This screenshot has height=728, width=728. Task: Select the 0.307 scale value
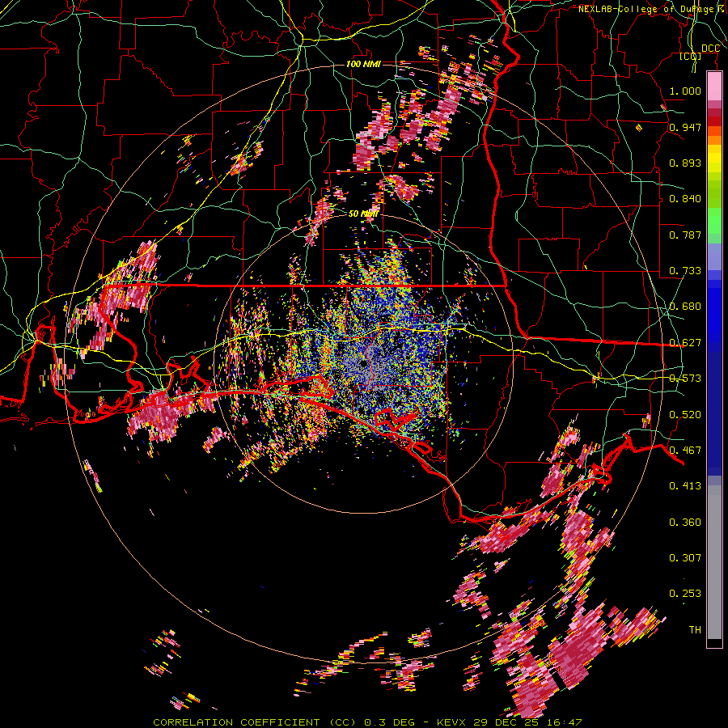[x=685, y=557]
